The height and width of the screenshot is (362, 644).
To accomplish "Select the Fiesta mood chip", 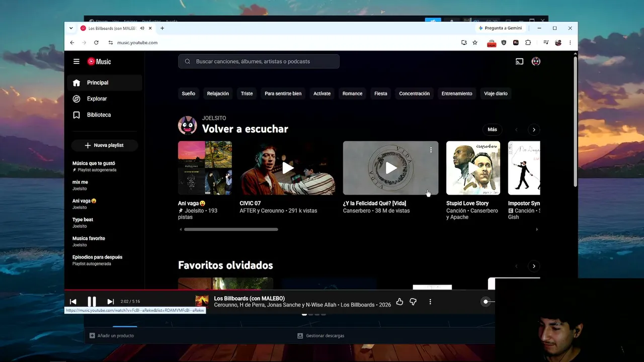I will [x=381, y=94].
